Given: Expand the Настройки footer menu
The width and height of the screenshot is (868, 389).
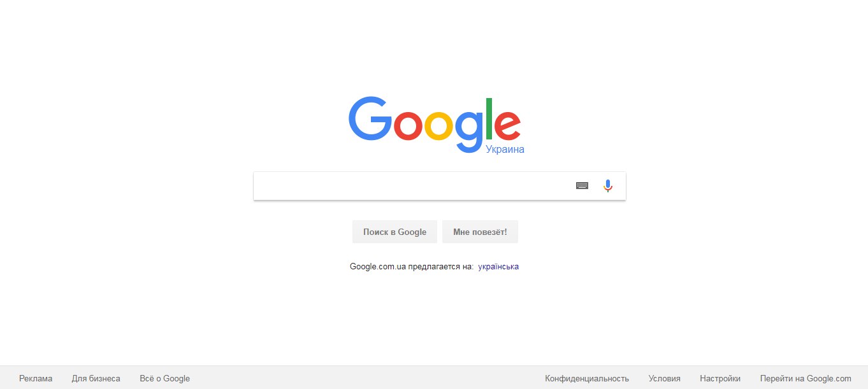Looking at the screenshot, I should [x=720, y=378].
